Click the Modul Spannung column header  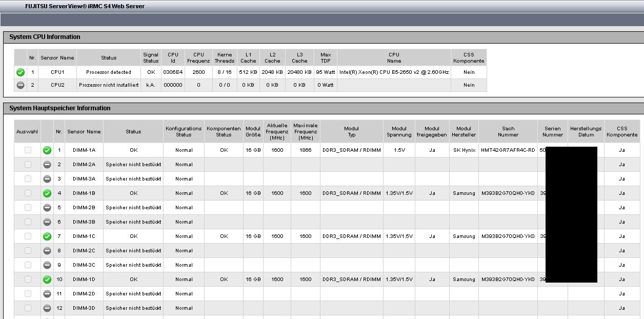point(399,132)
